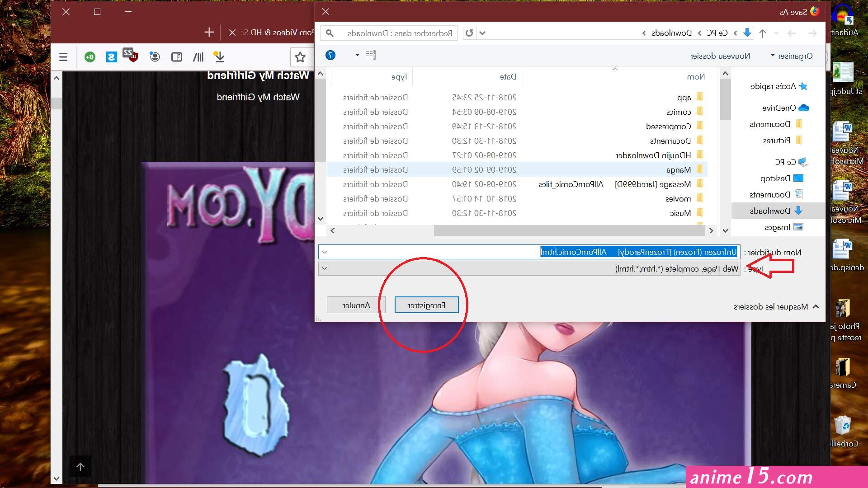Open the Camera desktop icon
868x488 pixels.
click(843, 373)
